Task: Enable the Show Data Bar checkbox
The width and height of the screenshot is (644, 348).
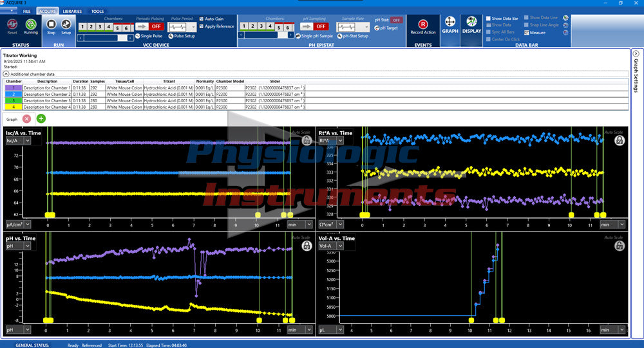Action: (x=488, y=19)
